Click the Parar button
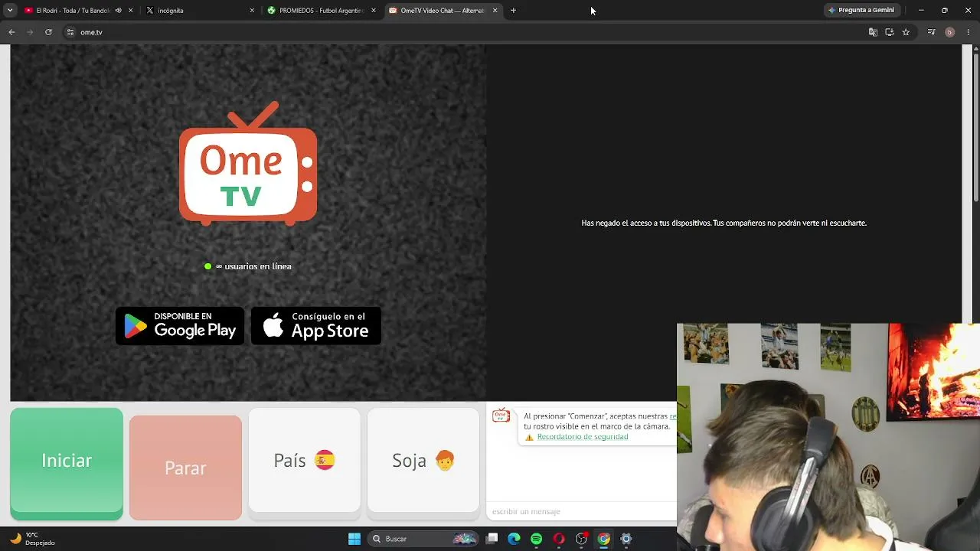 pyautogui.click(x=185, y=468)
